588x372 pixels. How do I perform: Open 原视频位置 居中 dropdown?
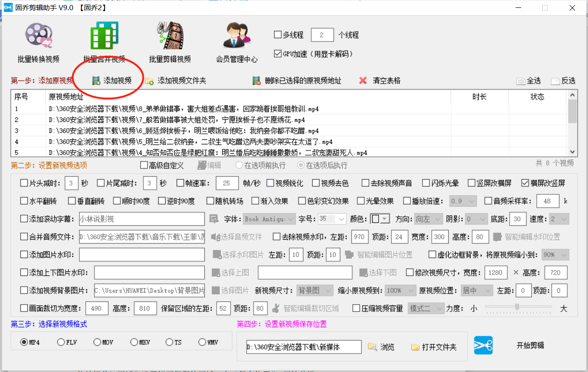(476, 290)
